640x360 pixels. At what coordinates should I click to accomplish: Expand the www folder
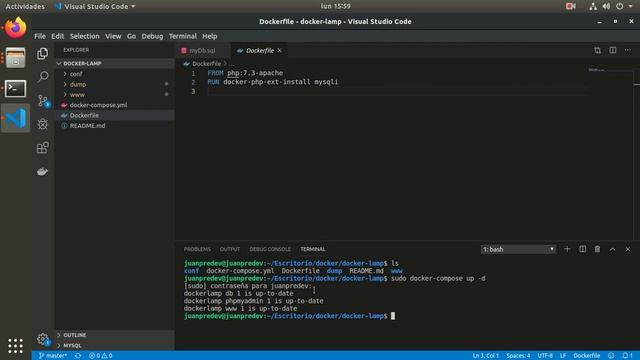tap(115, 95)
